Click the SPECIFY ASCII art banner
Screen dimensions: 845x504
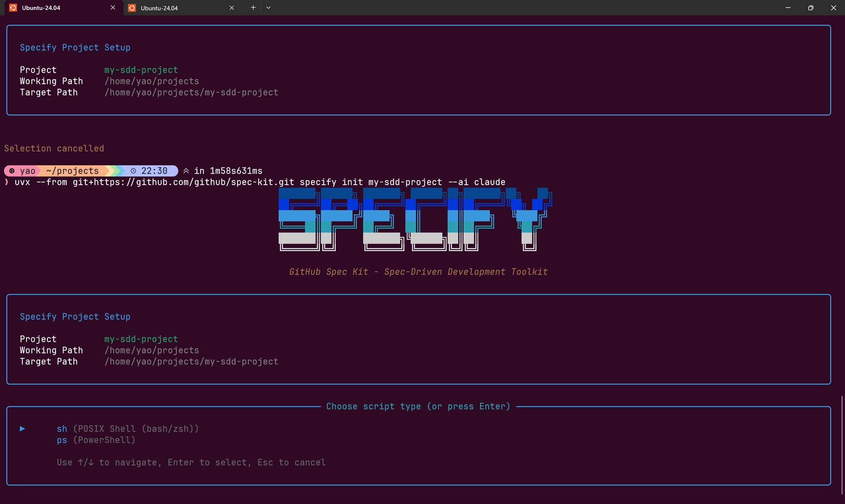click(415, 219)
